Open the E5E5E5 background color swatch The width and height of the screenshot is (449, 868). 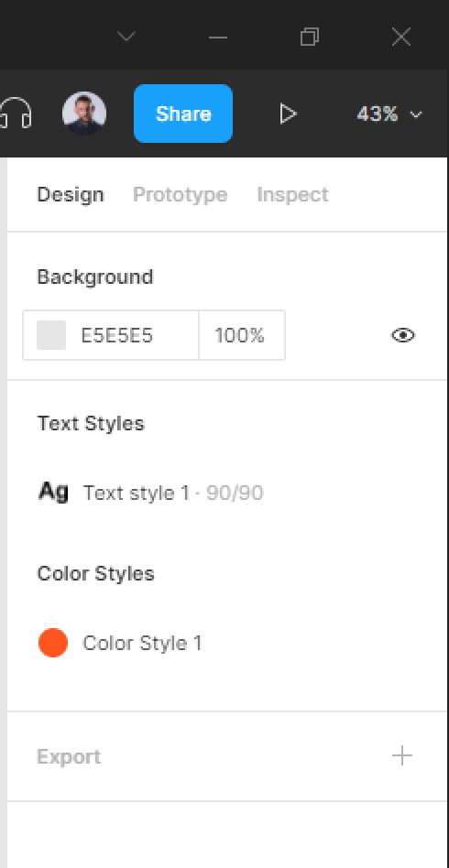click(51, 335)
